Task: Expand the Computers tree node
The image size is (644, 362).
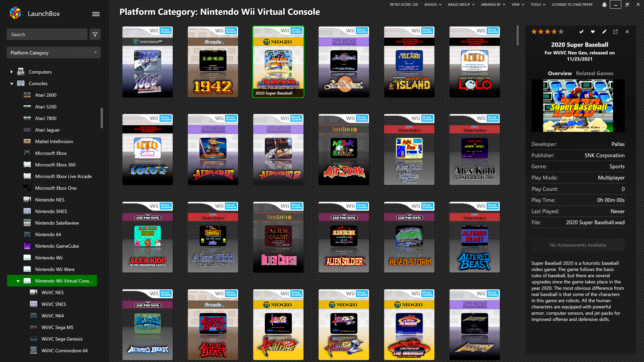Action: tap(12, 72)
